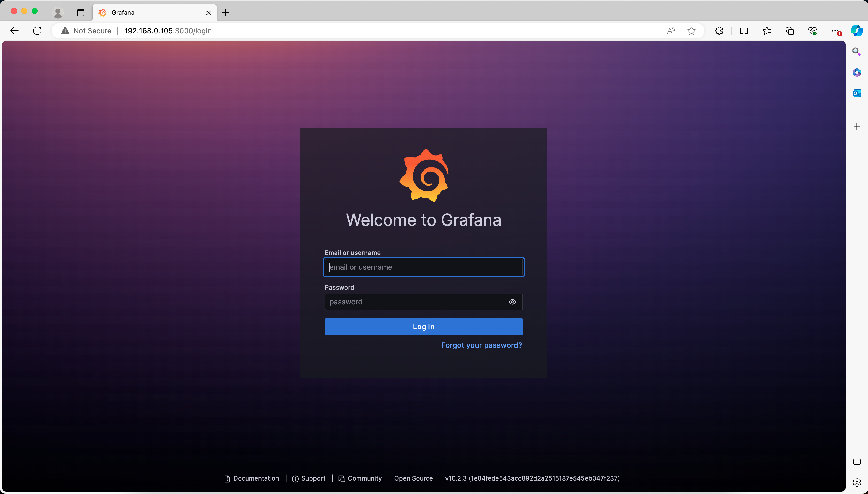The height and width of the screenshot is (494, 868).
Task: Open the Community footer link
Action: point(360,478)
